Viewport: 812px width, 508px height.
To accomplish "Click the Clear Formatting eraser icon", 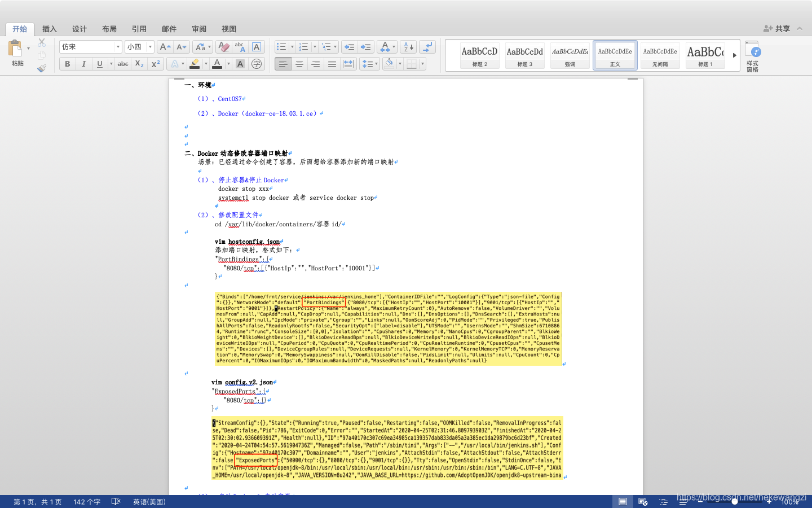I will pyautogui.click(x=224, y=47).
